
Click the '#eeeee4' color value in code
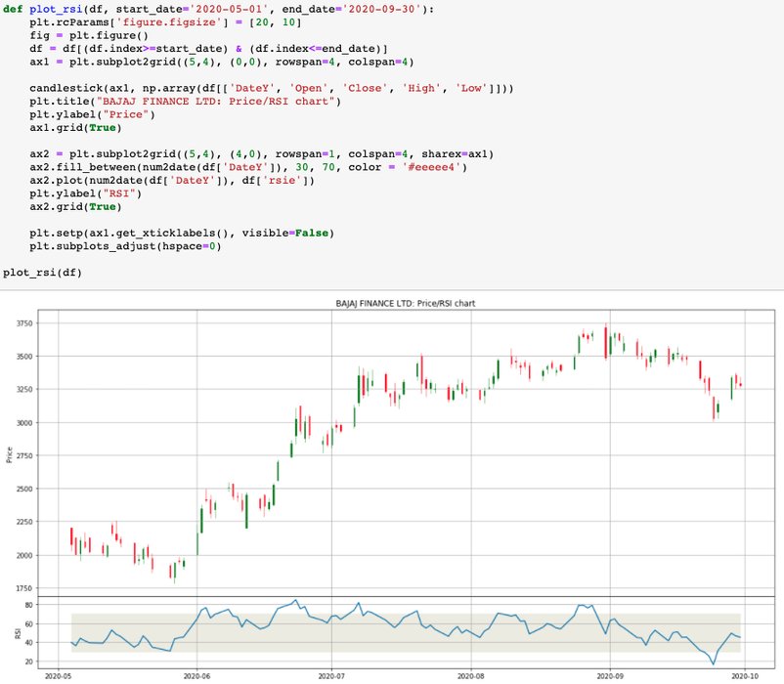click(437, 167)
